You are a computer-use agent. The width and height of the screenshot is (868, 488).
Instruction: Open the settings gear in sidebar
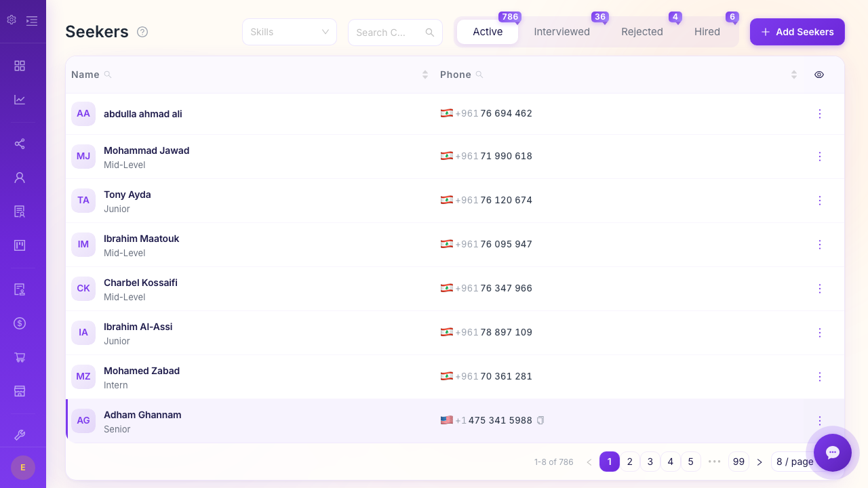[12, 20]
